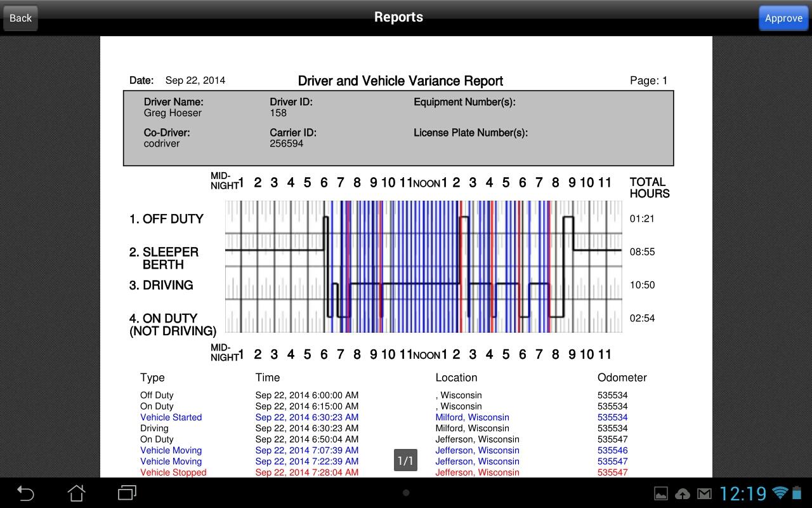
Task: Tap the Sleeper Berth line on graph
Action: (423, 250)
